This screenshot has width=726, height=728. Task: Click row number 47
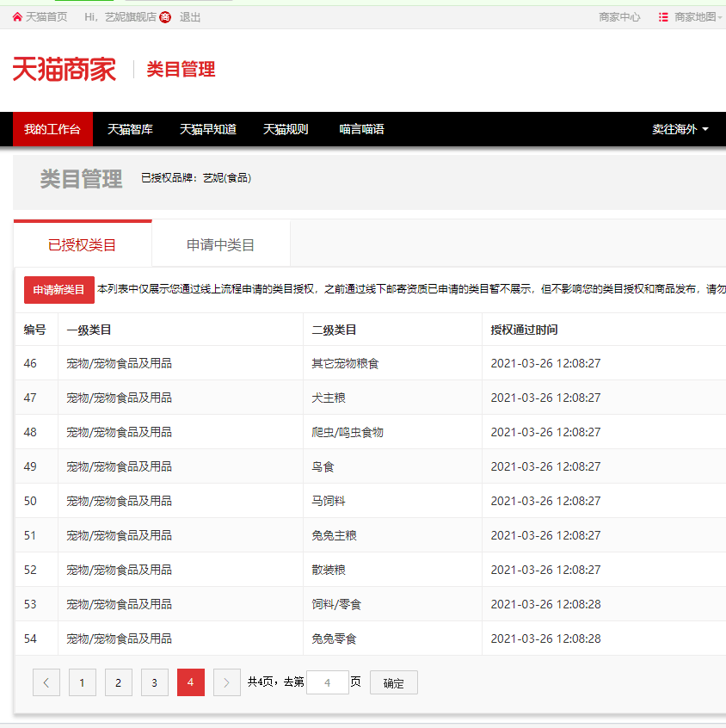[30, 398]
